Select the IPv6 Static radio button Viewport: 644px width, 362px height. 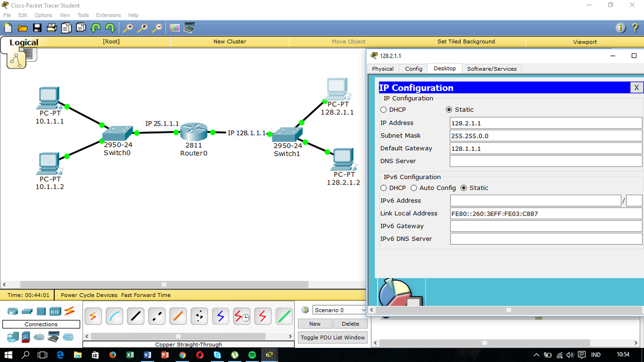[464, 188]
